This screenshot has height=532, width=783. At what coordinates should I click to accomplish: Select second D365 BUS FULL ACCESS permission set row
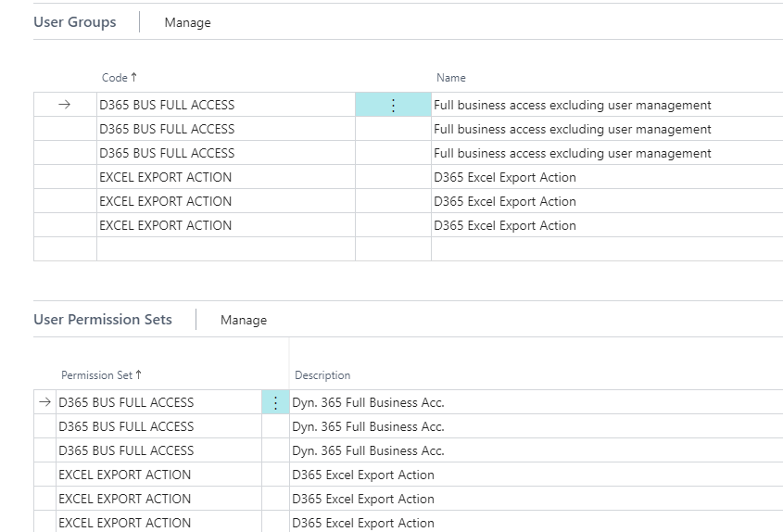126,426
